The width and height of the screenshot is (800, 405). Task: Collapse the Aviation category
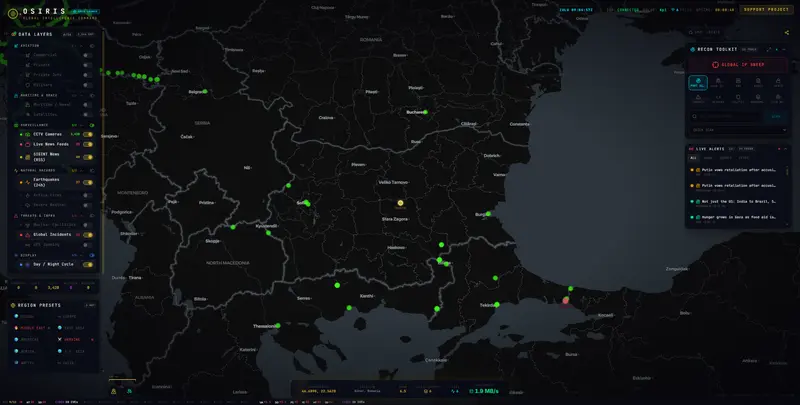(82, 46)
